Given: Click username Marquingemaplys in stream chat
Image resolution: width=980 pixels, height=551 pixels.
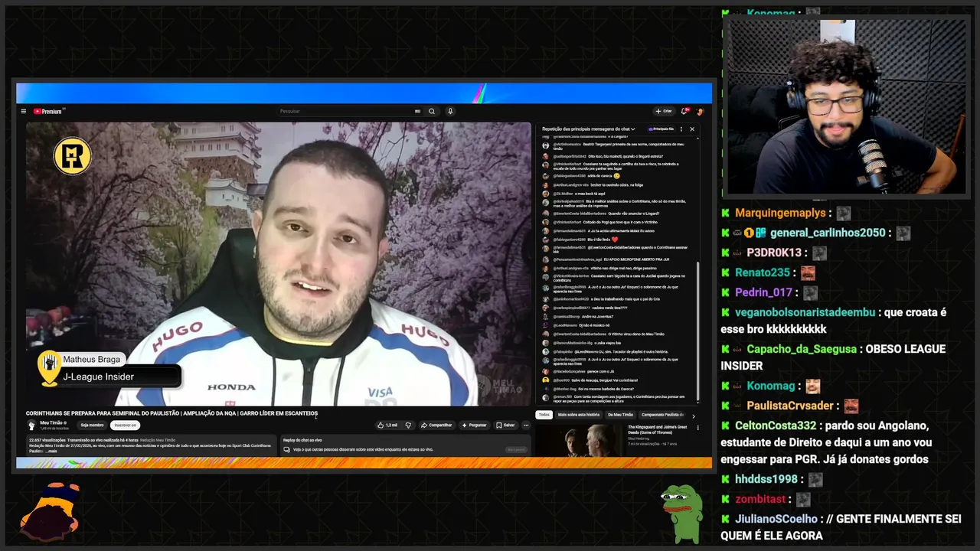Looking at the screenshot, I should [780, 213].
